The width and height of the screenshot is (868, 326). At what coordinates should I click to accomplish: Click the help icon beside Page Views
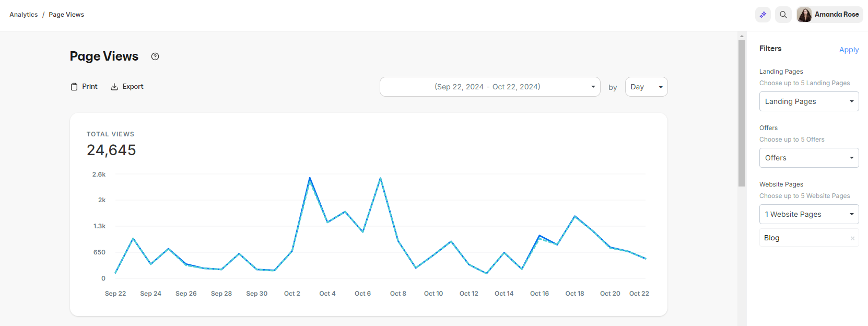click(155, 56)
